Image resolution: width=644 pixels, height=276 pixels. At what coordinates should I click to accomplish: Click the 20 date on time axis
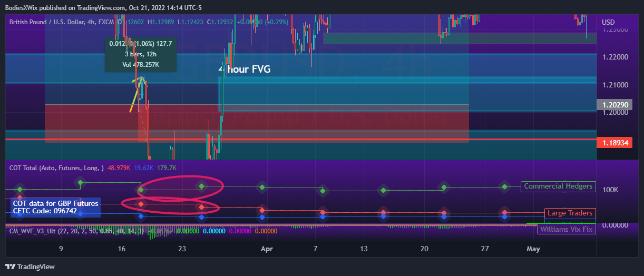424,249
